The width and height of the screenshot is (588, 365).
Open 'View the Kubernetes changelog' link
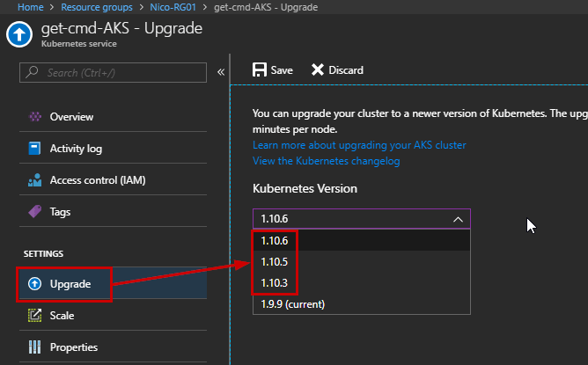click(x=326, y=161)
